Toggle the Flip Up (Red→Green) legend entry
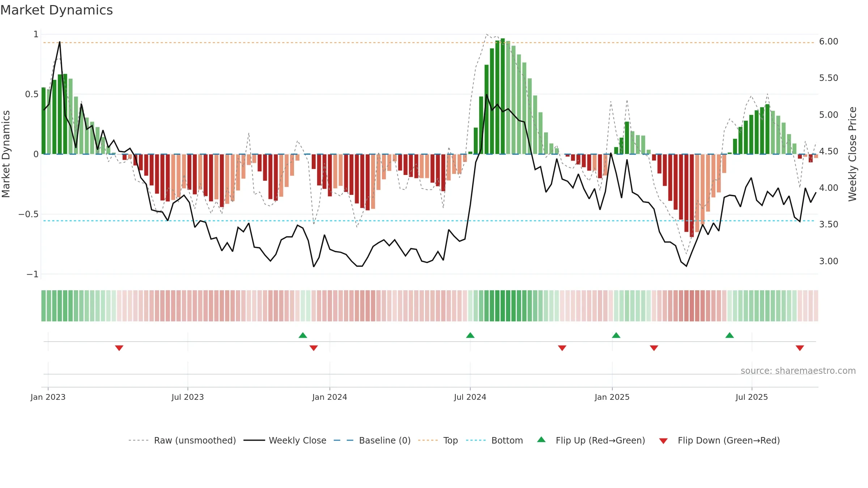The image size is (868, 488). click(x=591, y=440)
